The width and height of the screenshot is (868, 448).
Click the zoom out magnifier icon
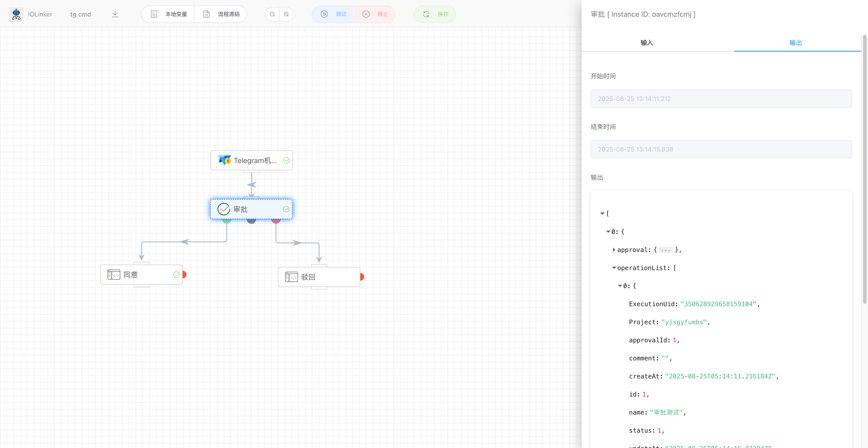(272, 14)
